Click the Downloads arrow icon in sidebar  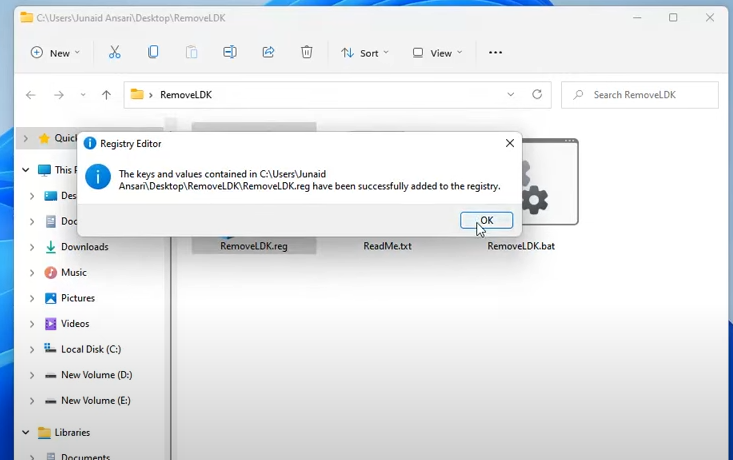click(50, 247)
